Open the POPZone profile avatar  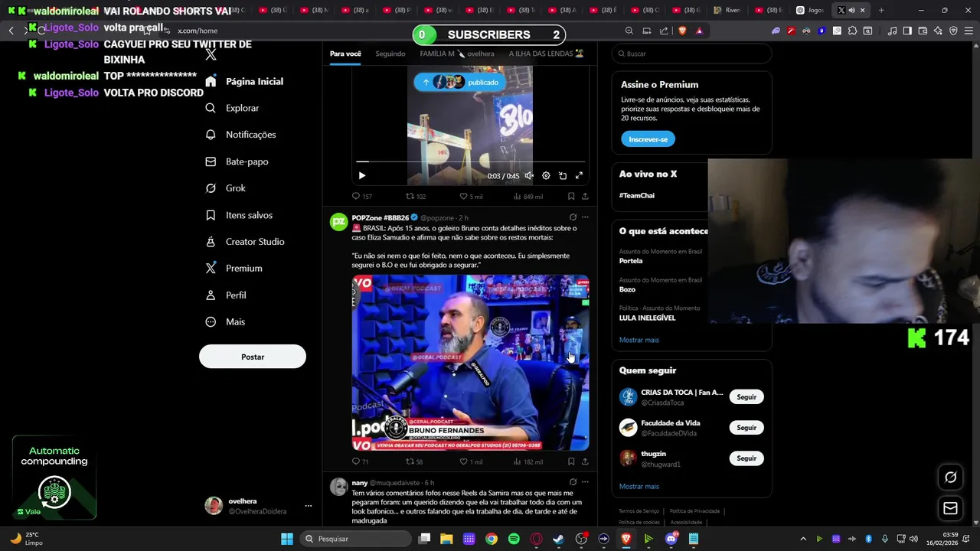point(338,222)
